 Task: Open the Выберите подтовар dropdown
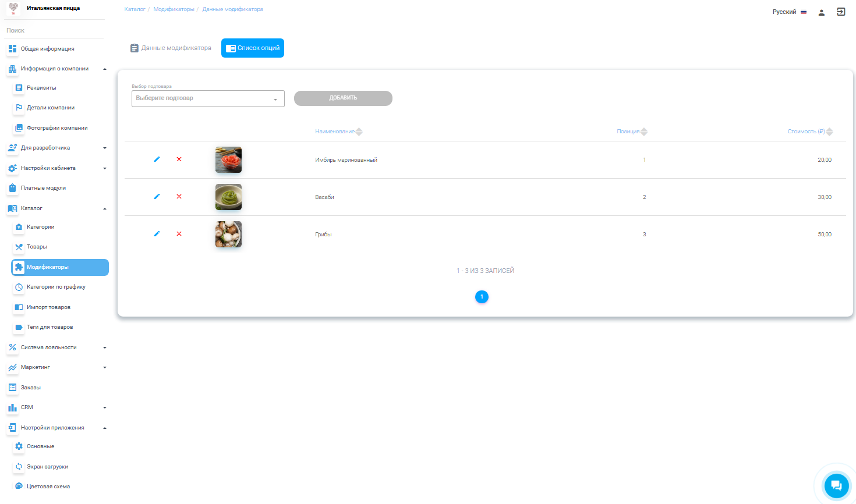(x=208, y=98)
